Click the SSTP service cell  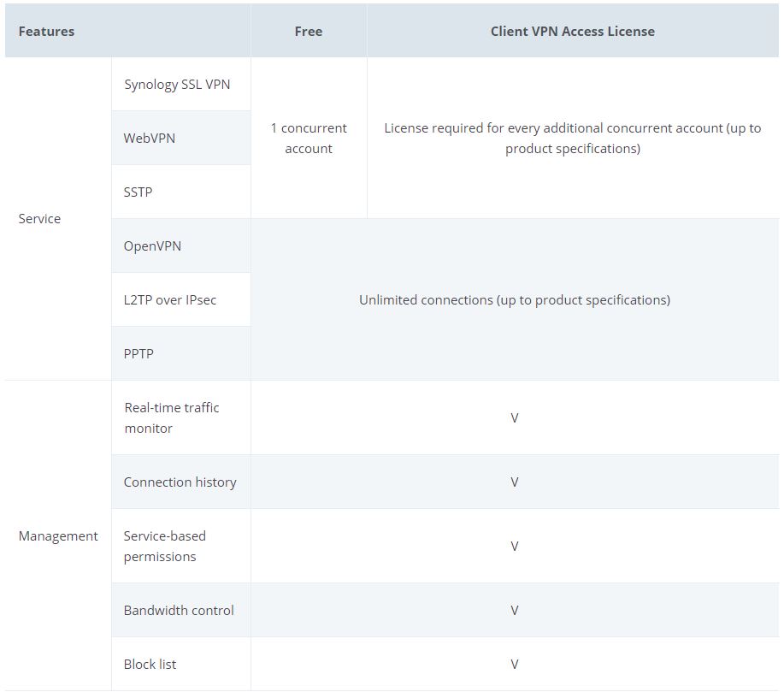(x=139, y=192)
